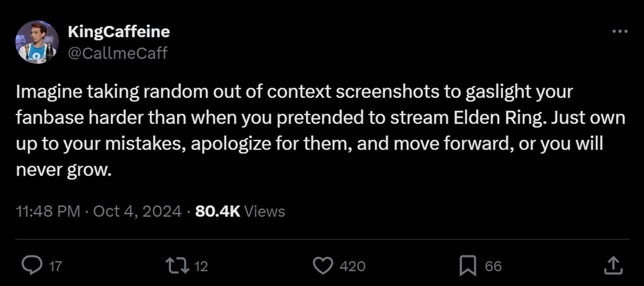This screenshot has width=644, height=286.
Task: Click the final line "never grow."
Action: [x=64, y=170]
